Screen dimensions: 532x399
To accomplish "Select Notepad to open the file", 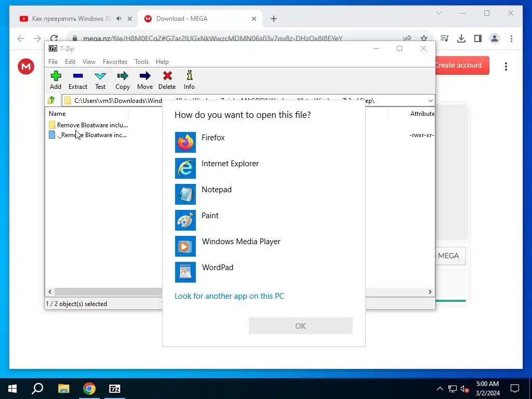I will pyautogui.click(x=263, y=194).
